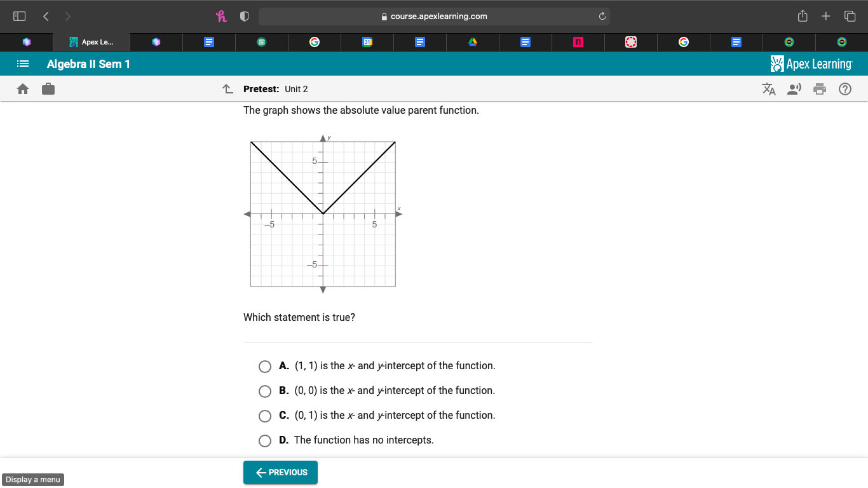Click the up-level arrow beside Pretest

point(227,89)
